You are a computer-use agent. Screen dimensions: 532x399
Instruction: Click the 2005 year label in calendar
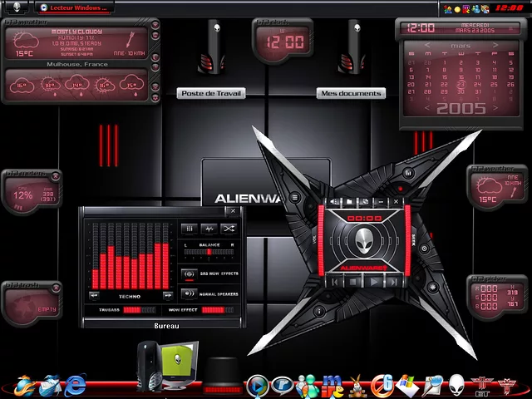[461, 109]
